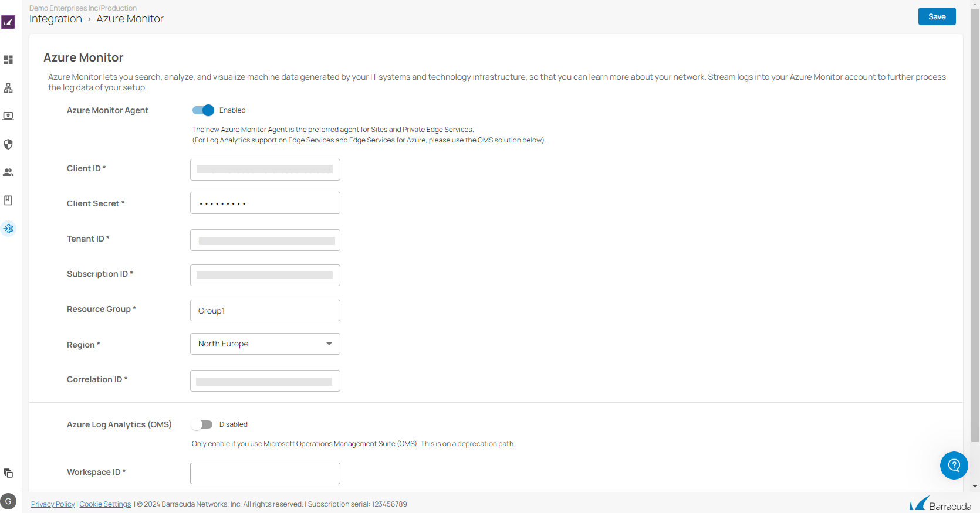Open the Users people icon in sidebar
The image size is (980, 513).
coord(8,172)
